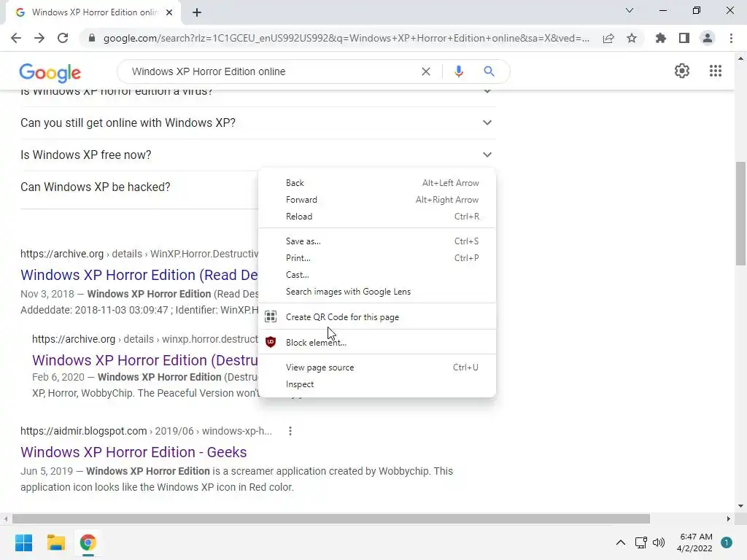Click the browser forward arrow

coord(39,38)
